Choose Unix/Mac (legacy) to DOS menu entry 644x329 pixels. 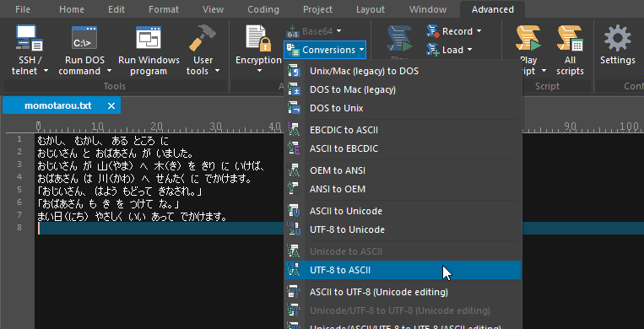coord(403,71)
